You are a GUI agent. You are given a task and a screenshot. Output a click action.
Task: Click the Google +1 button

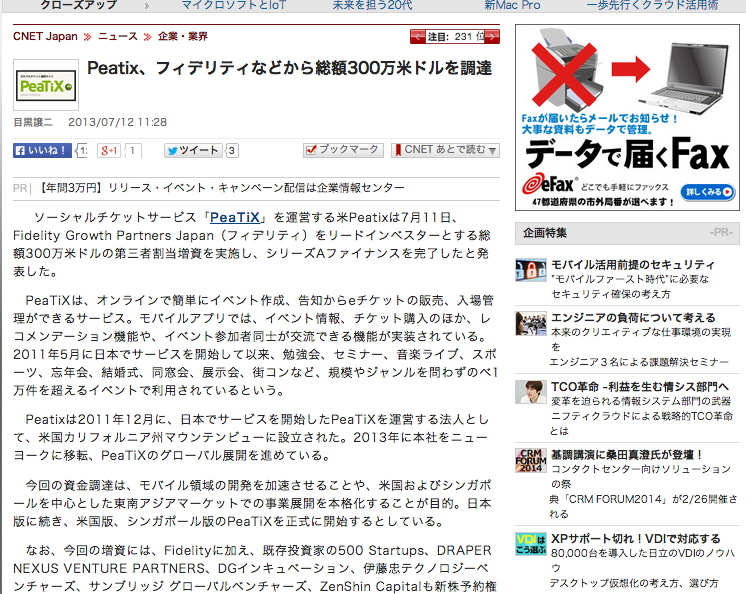(108, 151)
